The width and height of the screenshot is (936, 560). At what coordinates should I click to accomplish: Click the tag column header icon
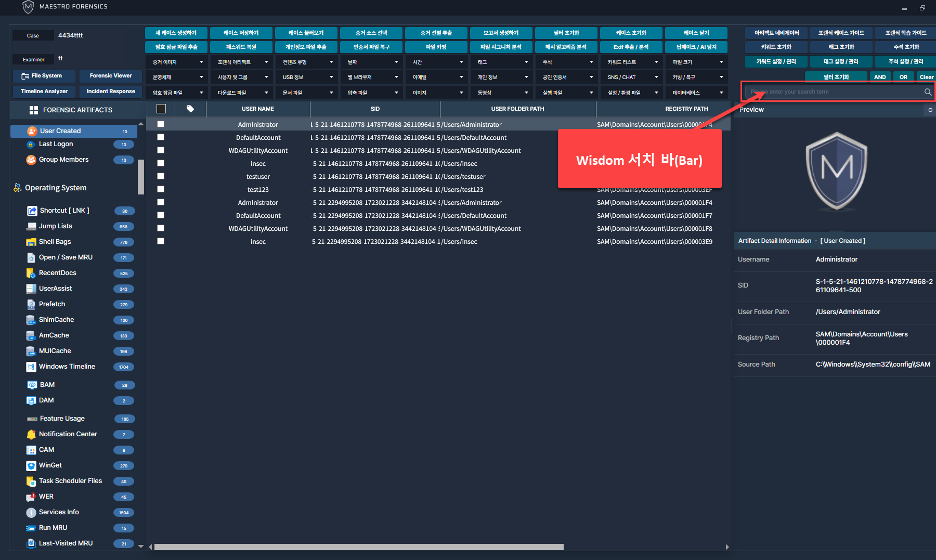[190, 109]
